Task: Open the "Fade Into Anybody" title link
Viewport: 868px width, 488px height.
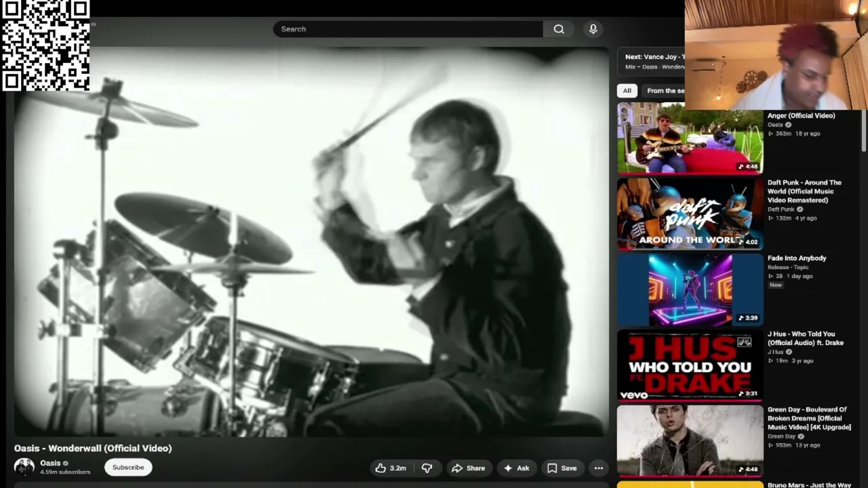Action: pos(797,258)
